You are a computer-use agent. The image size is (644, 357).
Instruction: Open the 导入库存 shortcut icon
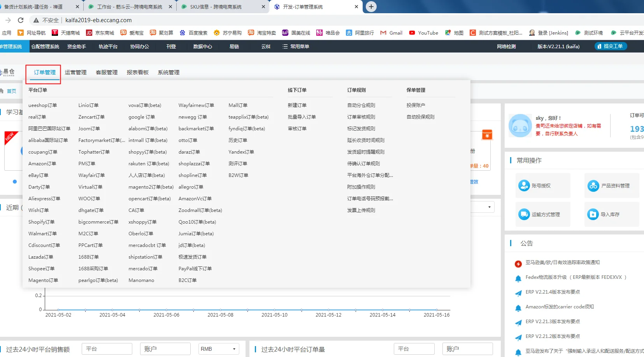pyautogui.click(x=593, y=214)
